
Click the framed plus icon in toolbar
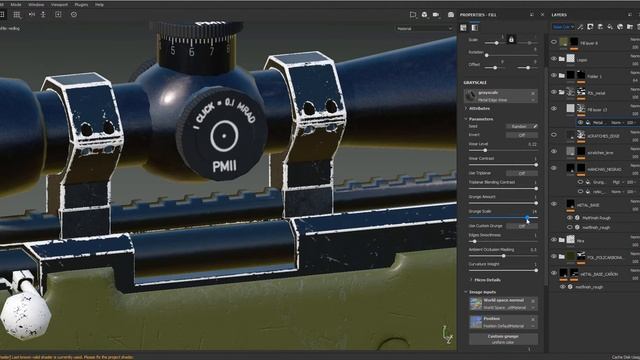pyautogui.click(x=58, y=14)
